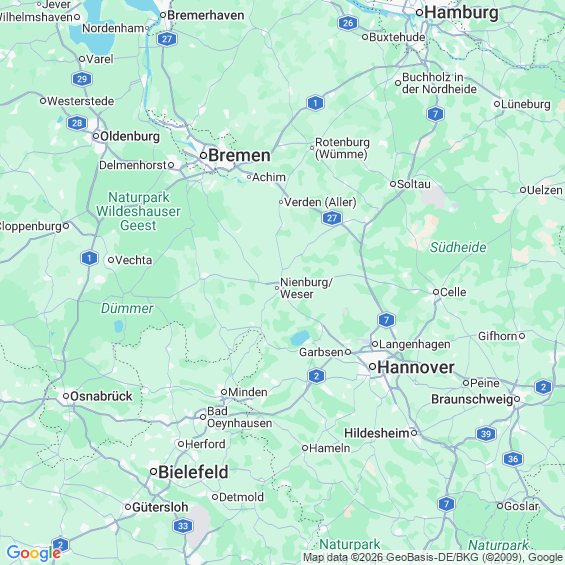565x565 pixels.
Task: Click the Nienburg/Weser town label
Action: point(306,288)
